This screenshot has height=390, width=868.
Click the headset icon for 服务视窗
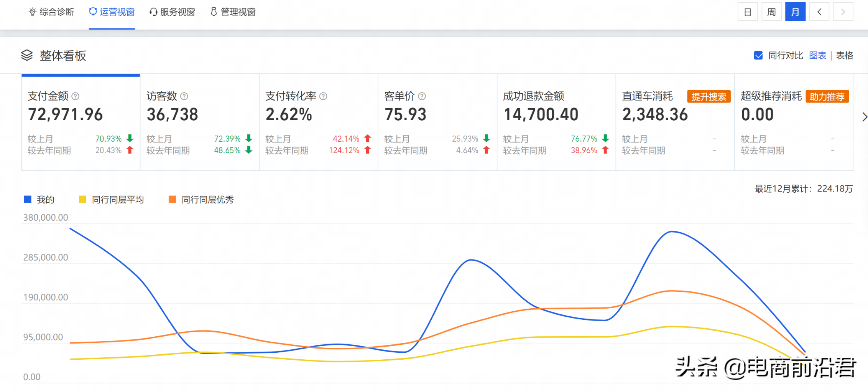153,12
